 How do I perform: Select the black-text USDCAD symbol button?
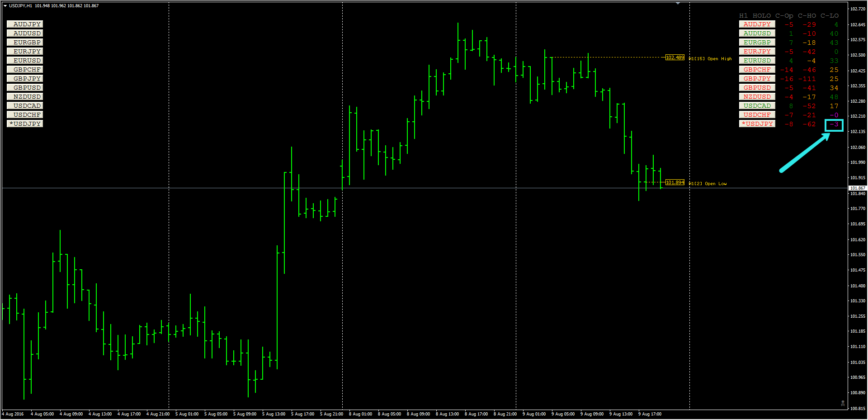(25, 105)
